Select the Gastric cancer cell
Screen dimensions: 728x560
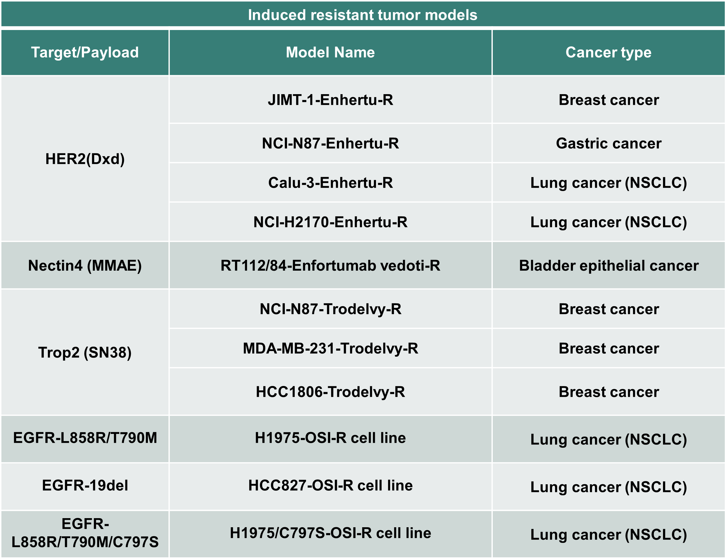[x=608, y=143]
